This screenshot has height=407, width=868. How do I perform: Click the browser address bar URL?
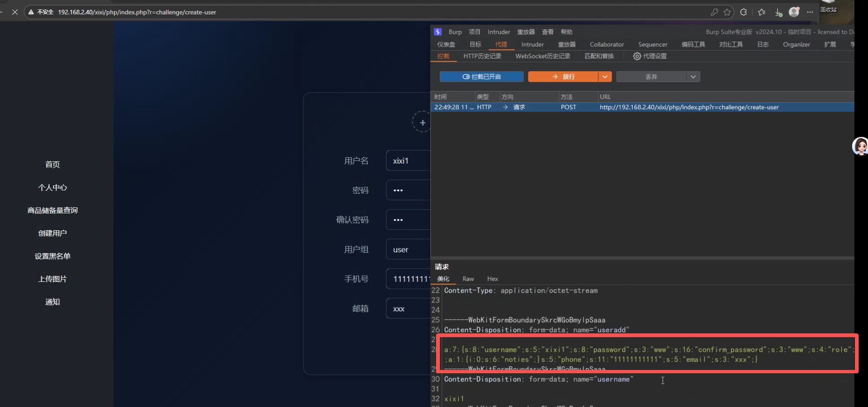[137, 12]
